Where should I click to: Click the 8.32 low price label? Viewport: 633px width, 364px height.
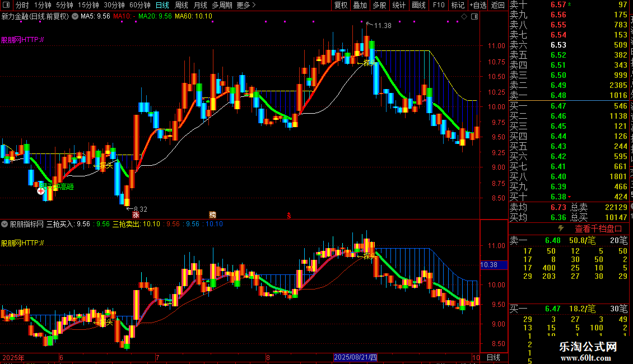(x=140, y=209)
